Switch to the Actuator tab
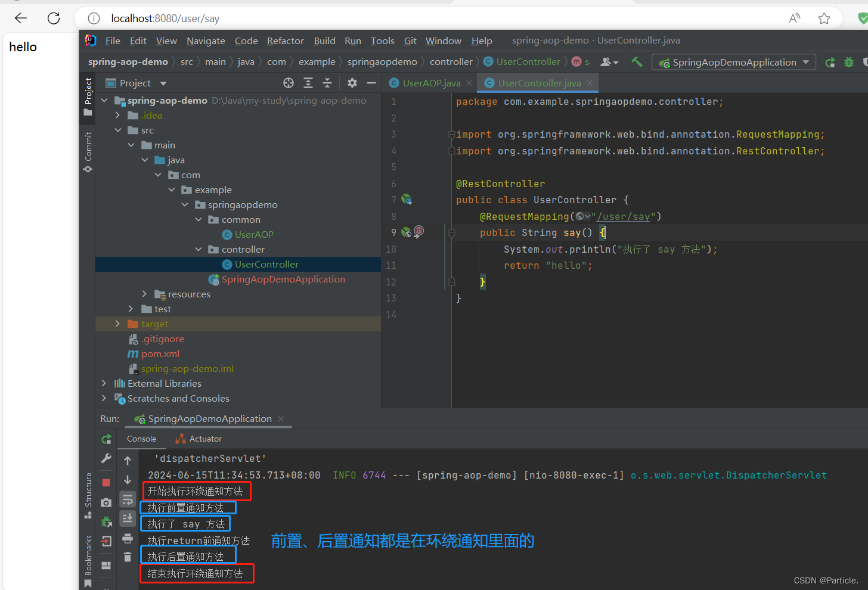The image size is (868, 590). (199, 439)
